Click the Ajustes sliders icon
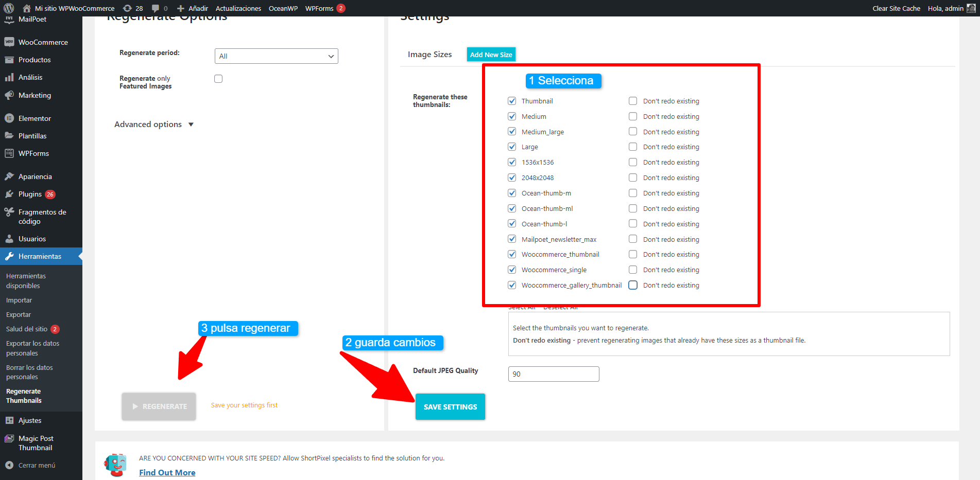This screenshot has height=480, width=980. (9, 420)
